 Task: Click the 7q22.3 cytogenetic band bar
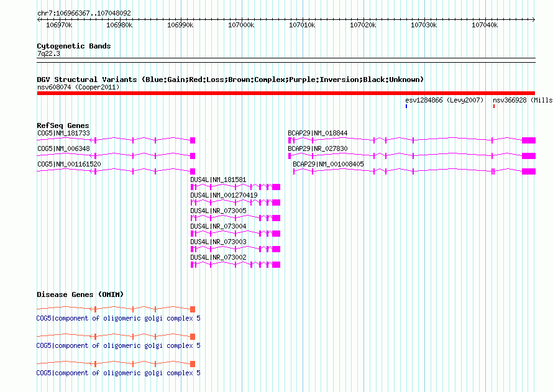[x=286, y=60]
